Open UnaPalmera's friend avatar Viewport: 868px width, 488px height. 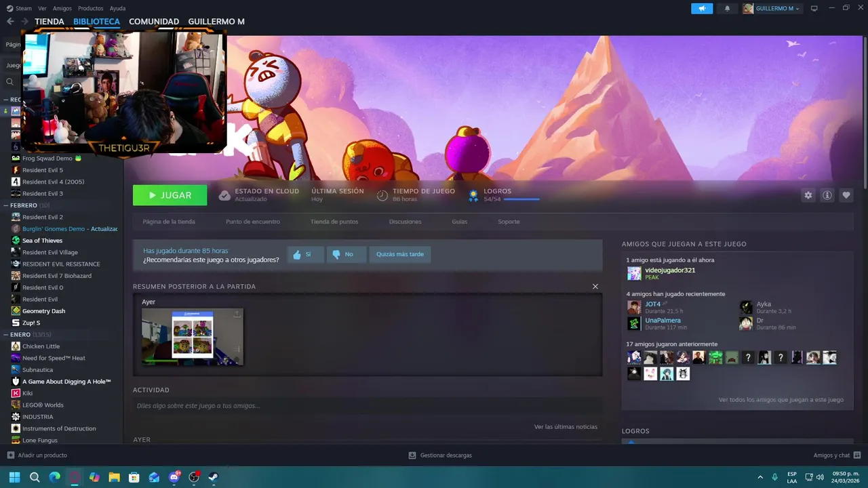[x=634, y=323]
